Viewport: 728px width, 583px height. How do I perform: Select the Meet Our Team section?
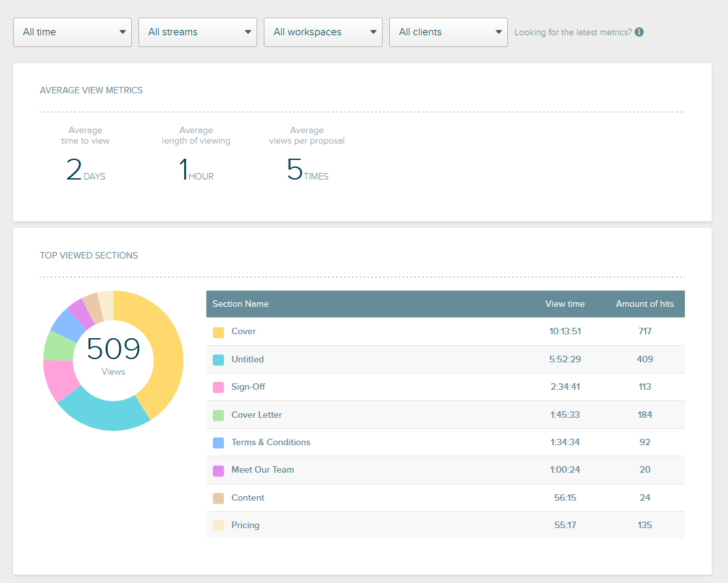262,469
